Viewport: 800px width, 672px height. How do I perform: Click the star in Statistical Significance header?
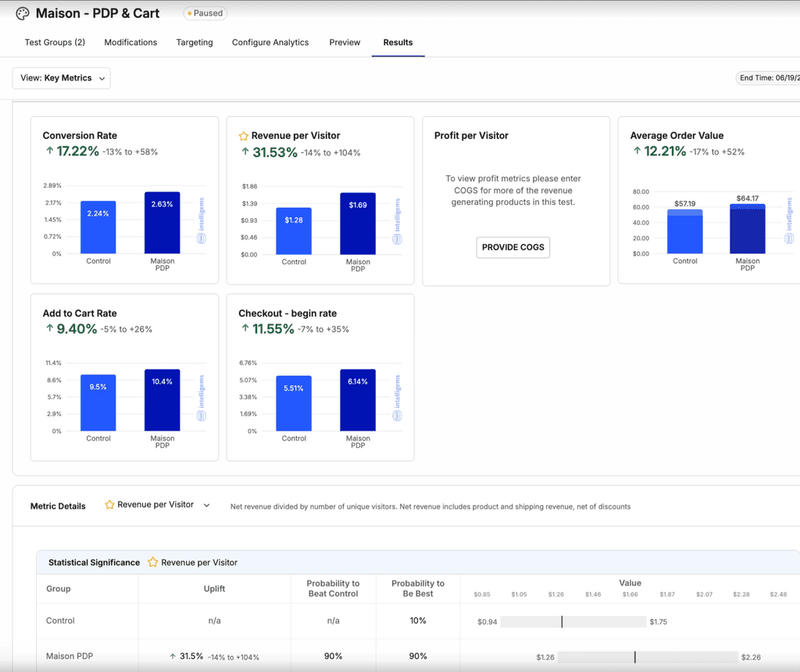point(152,563)
